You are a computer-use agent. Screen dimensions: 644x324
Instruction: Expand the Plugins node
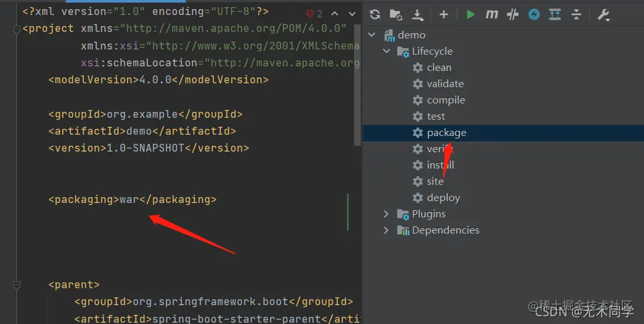pos(385,214)
